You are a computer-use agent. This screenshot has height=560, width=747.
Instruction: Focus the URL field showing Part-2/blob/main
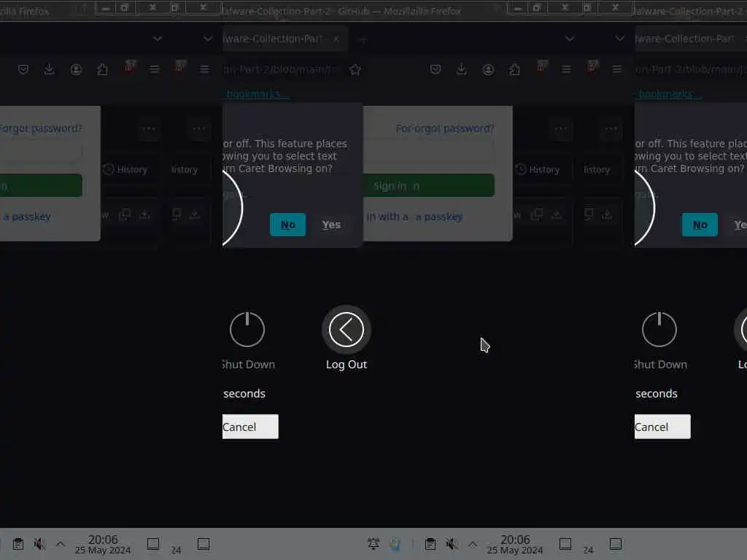pyautogui.click(x=283, y=69)
